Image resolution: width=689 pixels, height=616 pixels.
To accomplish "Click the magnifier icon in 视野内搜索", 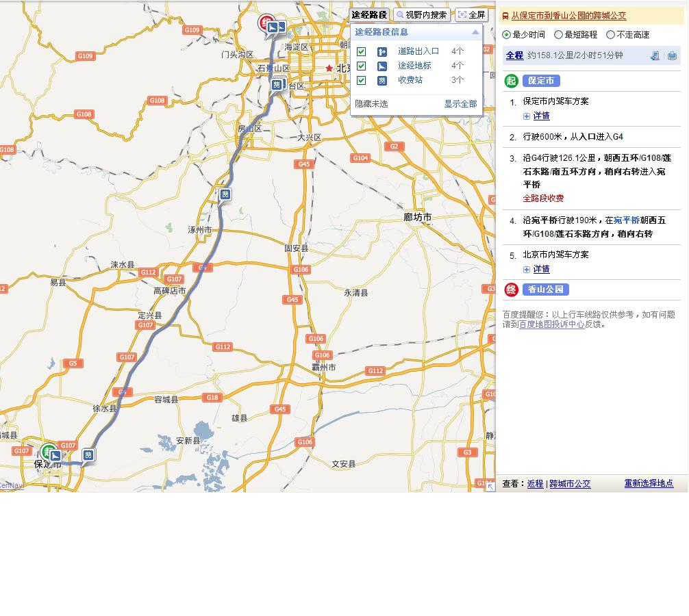I will (x=400, y=15).
